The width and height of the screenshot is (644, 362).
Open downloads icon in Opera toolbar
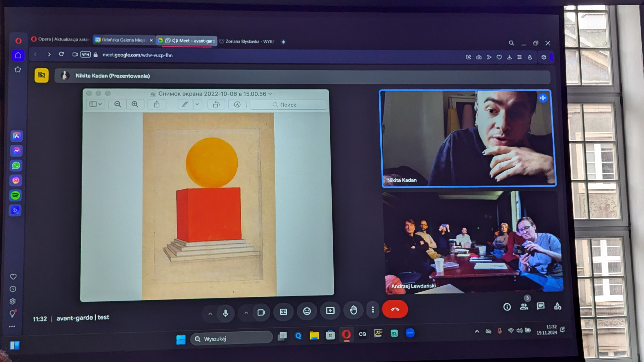click(x=509, y=57)
